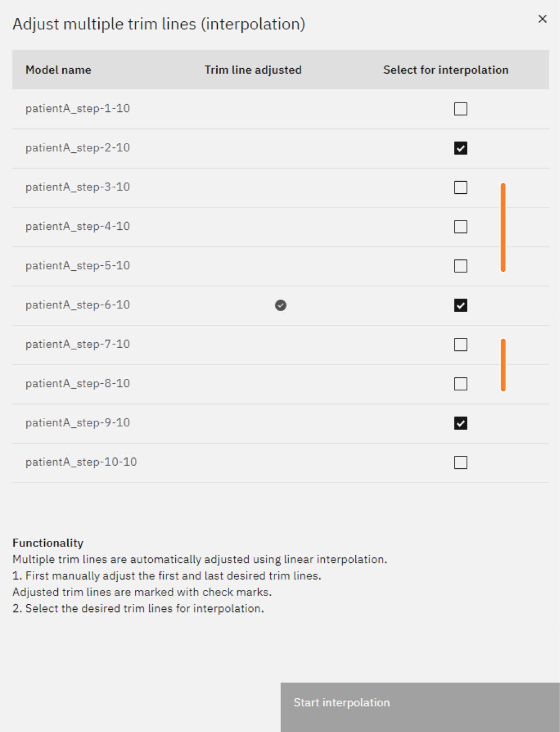Enable the patientA_step-10-10 checkbox
The height and width of the screenshot is (732, 560).
[461, 463]
